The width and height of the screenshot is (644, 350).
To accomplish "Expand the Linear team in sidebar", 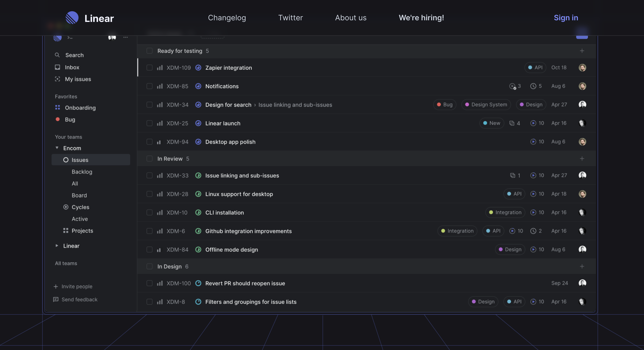I will click(x=57, y=246).
